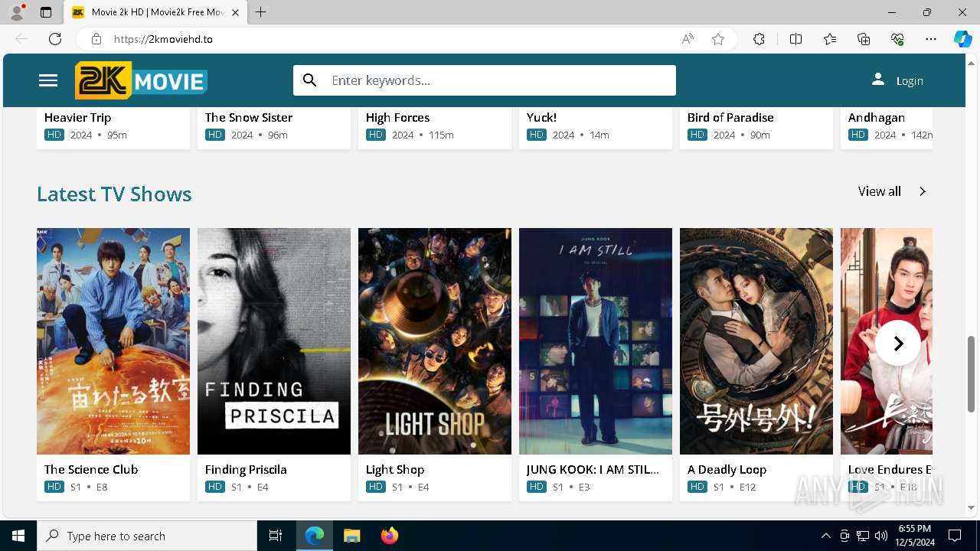Advance TV shows carousel with next arrow
This screenshot has width=980, height=551.
point(898,344)
